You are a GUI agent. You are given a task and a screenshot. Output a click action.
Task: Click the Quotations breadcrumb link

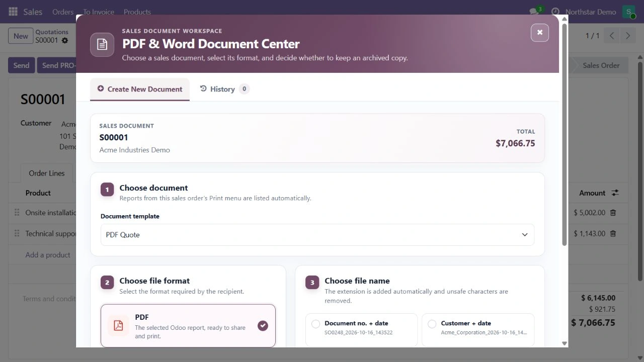(x=52, y=32)
